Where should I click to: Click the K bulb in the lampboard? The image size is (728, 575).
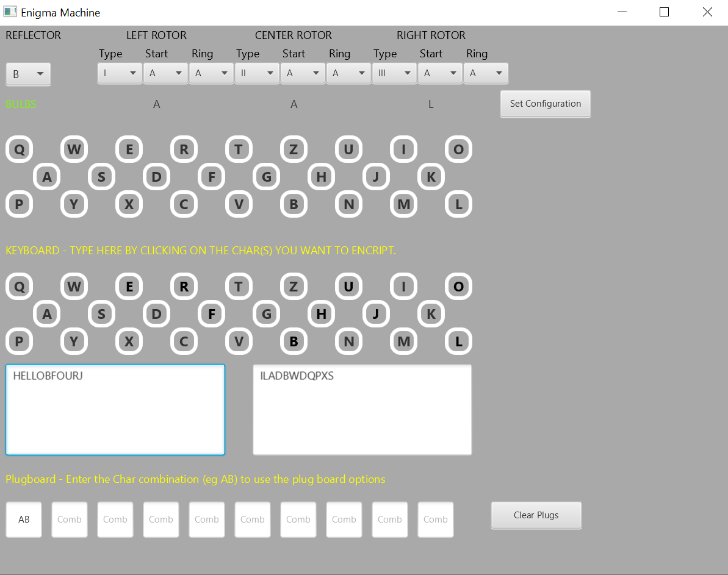tap(431, 176)
